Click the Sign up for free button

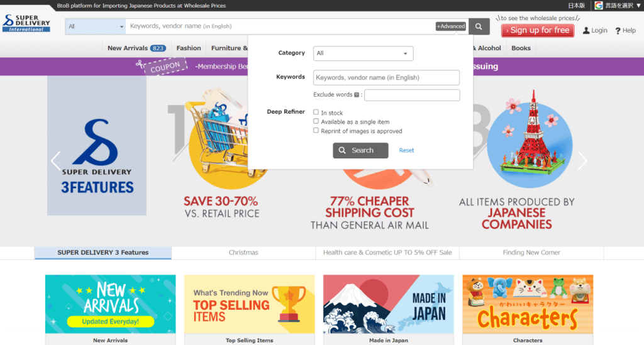[538, 30]
